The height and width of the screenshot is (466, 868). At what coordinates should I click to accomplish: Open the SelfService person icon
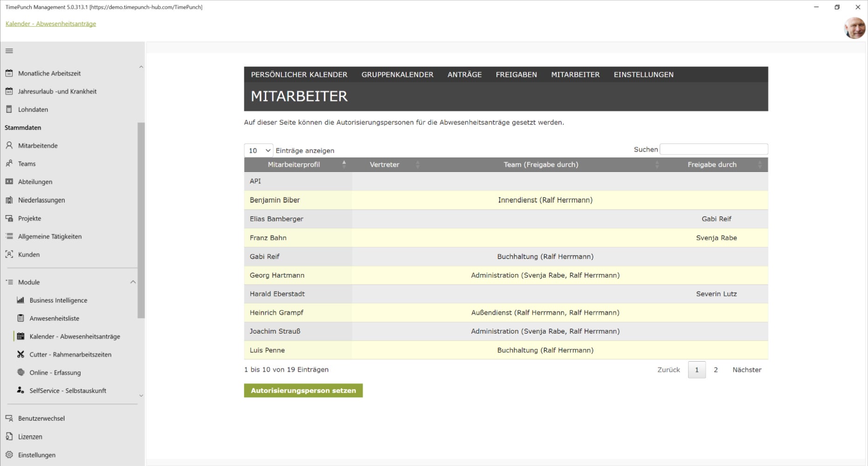pyautogui.click(x=20, y=391)
